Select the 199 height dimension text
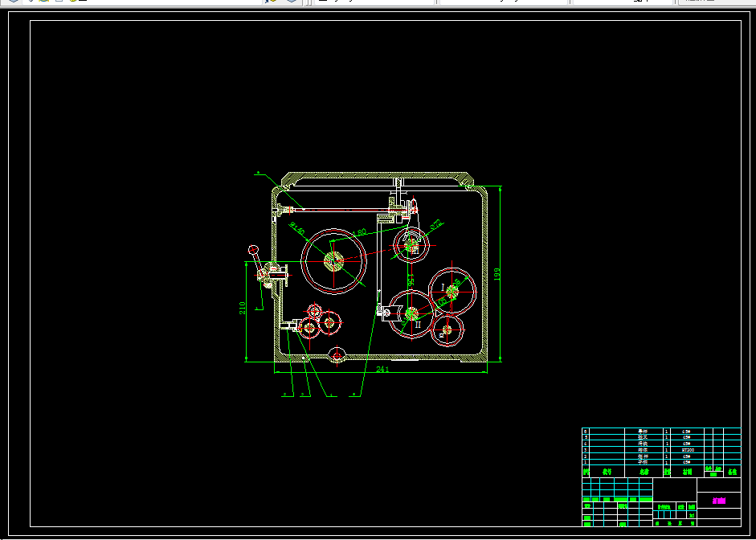 pyautogui.click(x=497, y=274)
